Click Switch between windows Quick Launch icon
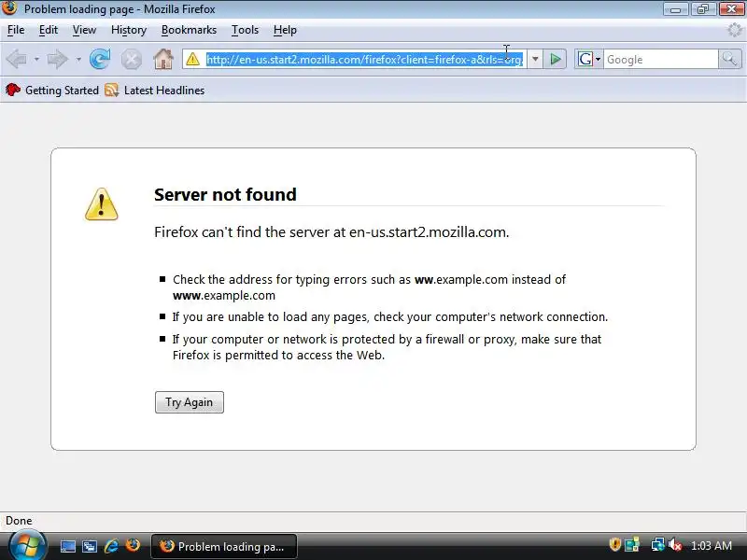This screenshot has width=747, height=560. (90, 546)
